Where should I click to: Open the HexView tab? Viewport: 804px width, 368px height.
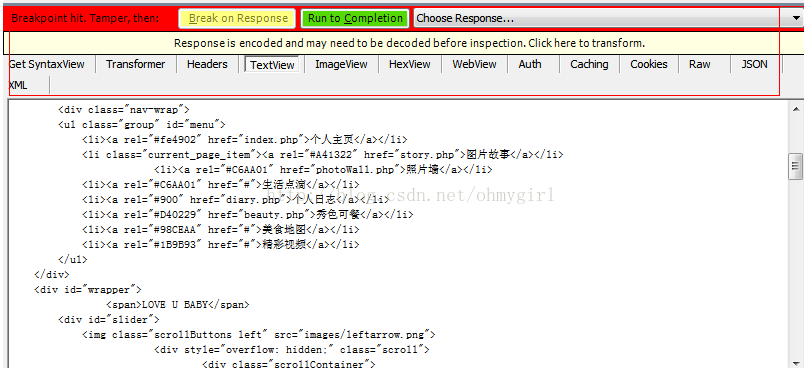point(410,64)
